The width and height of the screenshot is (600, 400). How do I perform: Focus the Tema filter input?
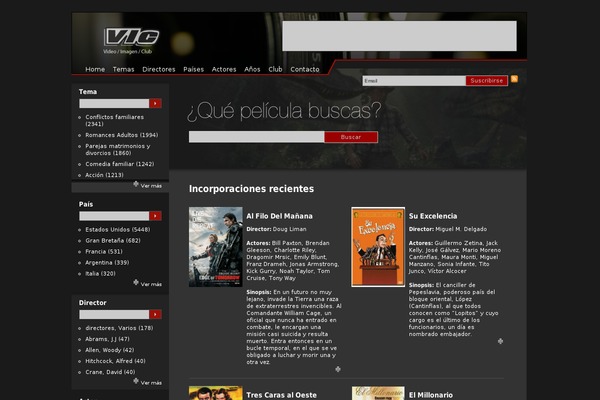tap(114, 103)
